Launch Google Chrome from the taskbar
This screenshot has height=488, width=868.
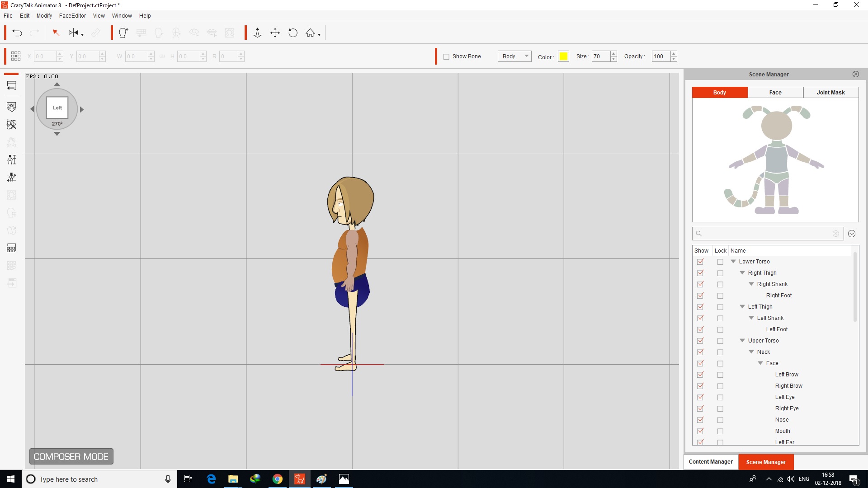[278, 479]
